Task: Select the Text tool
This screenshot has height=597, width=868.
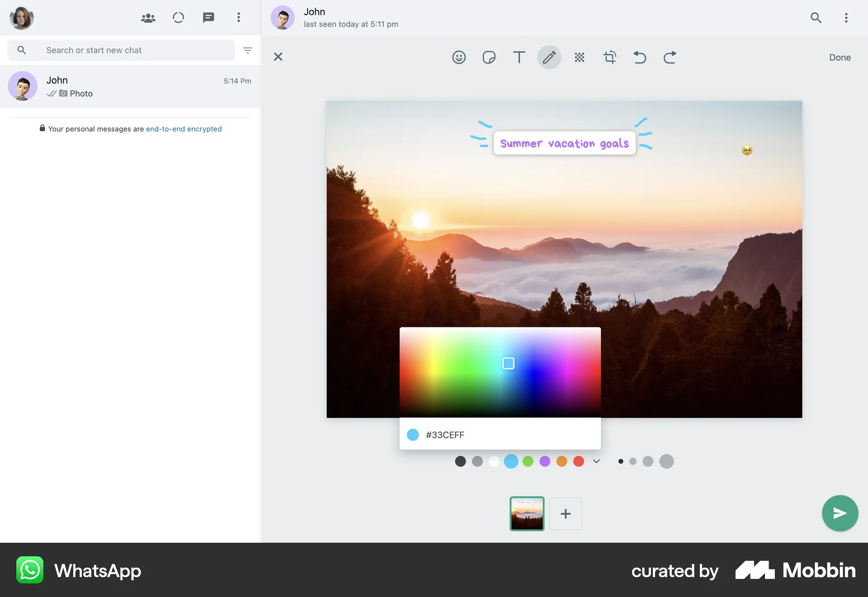Action: click(x=519, y=57)
